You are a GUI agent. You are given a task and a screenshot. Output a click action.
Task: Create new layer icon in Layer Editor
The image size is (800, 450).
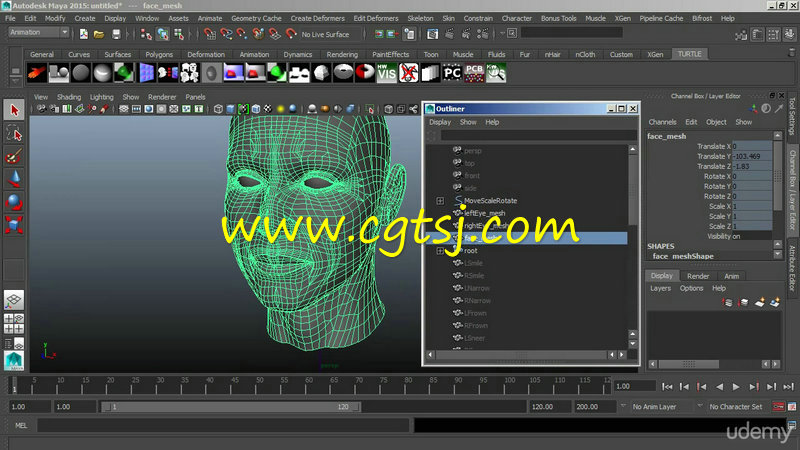click(x=759, y=303)
